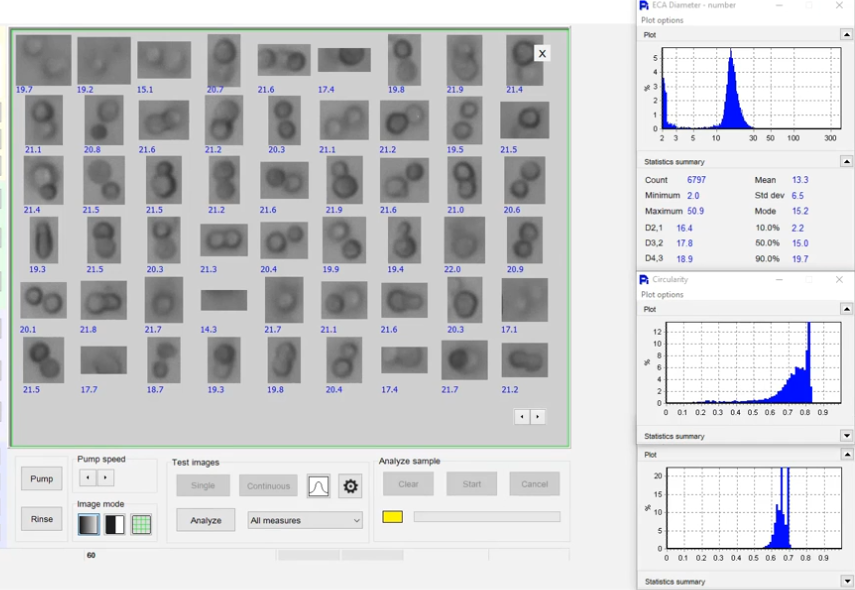
Task: Select the particle thumbnail labeled 14.3
Action: coord(224,300)
